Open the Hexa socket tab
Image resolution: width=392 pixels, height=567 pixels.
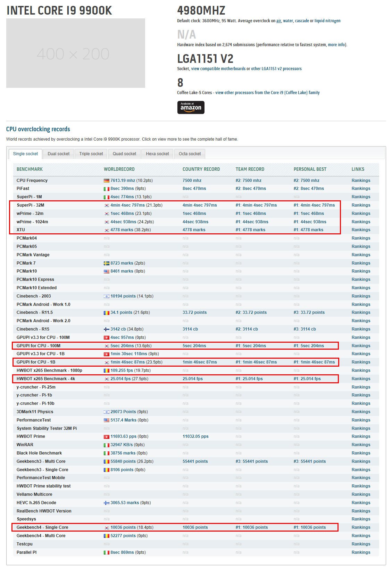157,154
